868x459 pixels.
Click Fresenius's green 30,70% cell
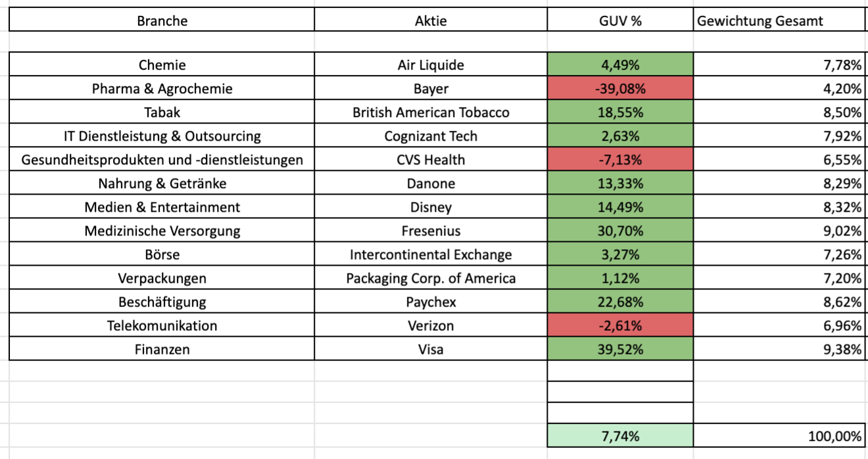click(620, 231)
